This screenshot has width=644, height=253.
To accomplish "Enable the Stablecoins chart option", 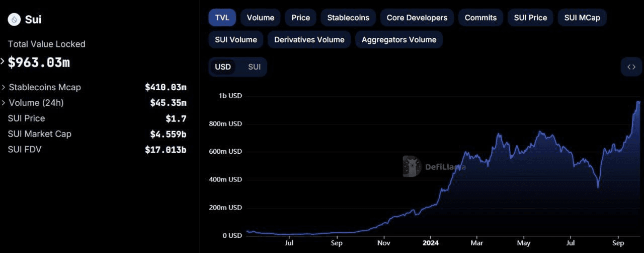I will coord(348,18).
